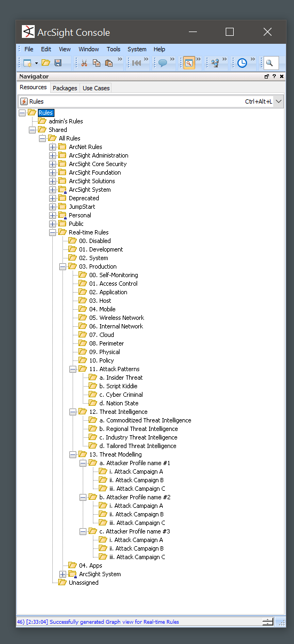
Task: Select b. Regional Threat Intelligence item
Action: (x=138, y=429)
